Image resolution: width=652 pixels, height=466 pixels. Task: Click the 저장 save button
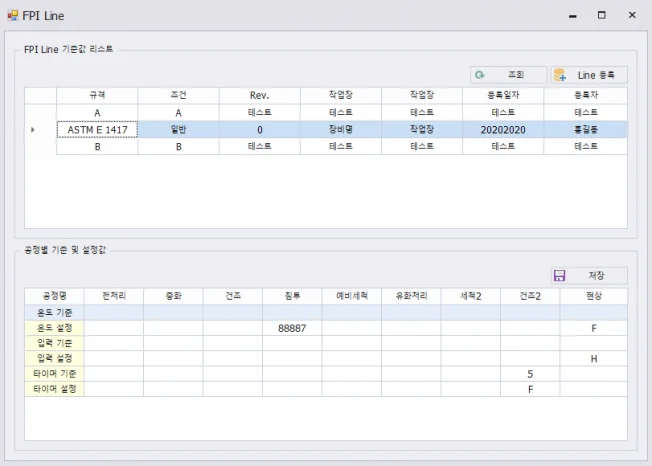(x=589, y=275)
